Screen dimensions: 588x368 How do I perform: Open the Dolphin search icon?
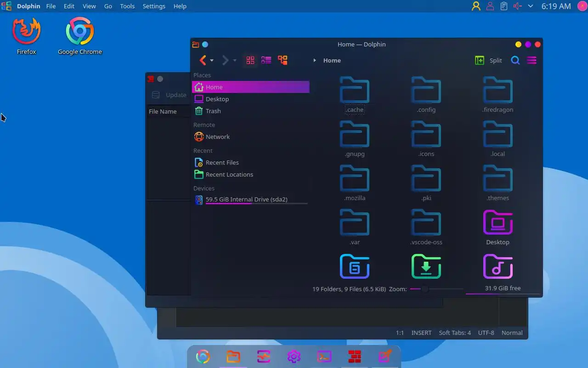pyautogui.click(x=515, y=60)
